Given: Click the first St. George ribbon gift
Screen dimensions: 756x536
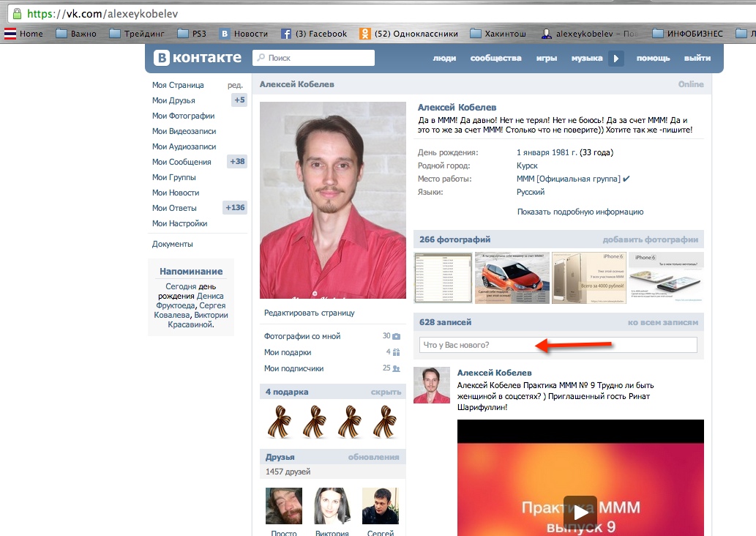Looking at the screenshot, I should pyautogui.click(x=280, y=422).
